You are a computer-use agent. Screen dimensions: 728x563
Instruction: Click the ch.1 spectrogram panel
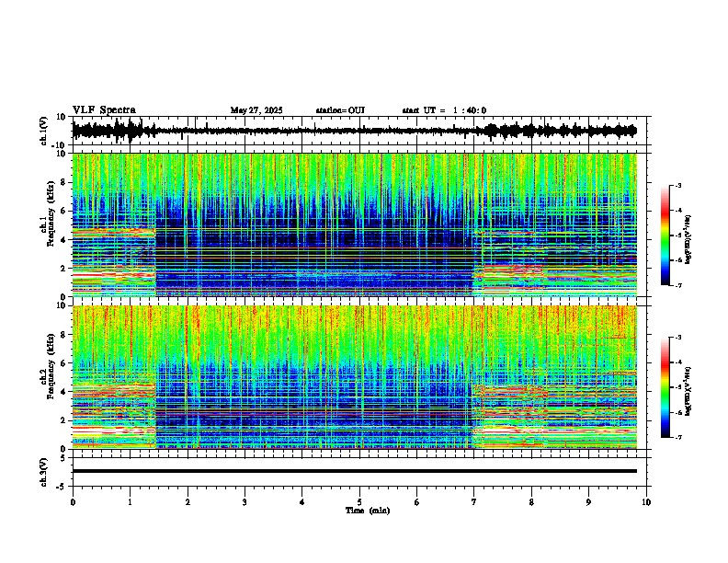click(x=354, y=224)
